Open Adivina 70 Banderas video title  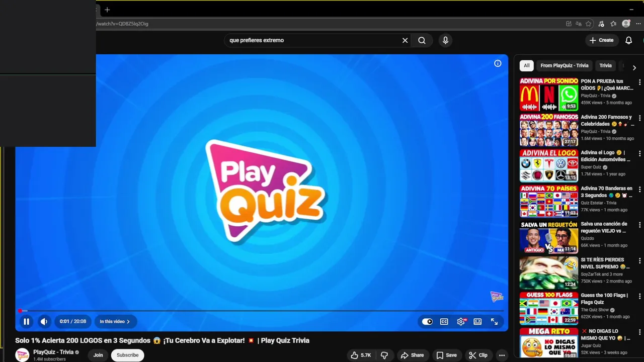pyautogui.click(x=607, y=192)
